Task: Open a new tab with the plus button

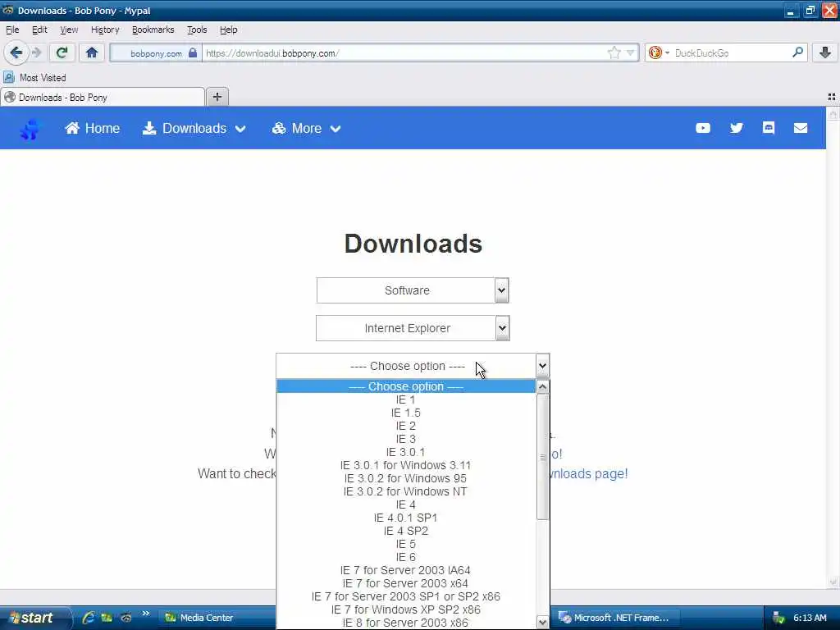Action: pos(217,97)
